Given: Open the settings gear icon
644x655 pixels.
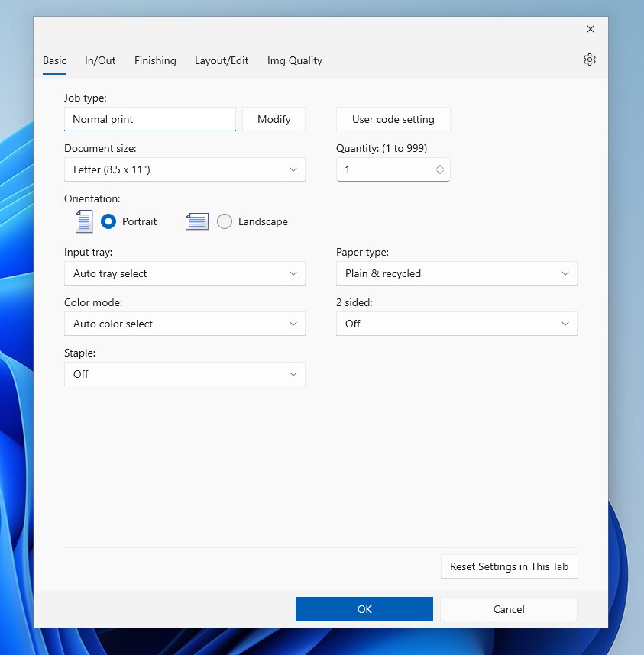Looking at the screenshot, I should [x=589, y=59].
